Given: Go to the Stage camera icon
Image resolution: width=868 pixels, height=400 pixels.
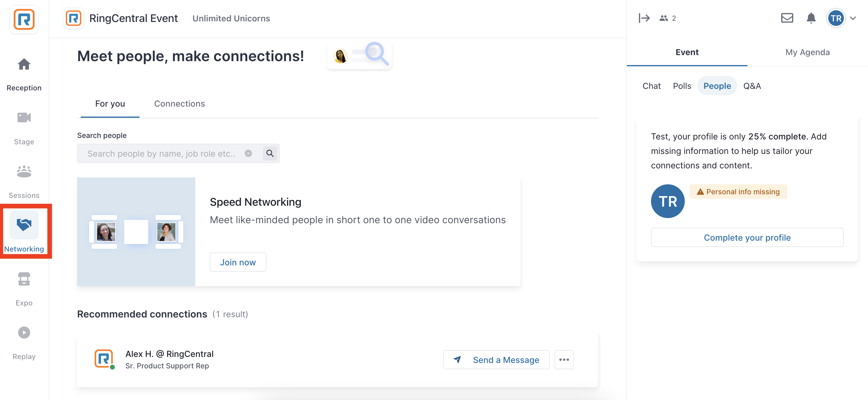Looking at the screenshot, I should point(24,117).
